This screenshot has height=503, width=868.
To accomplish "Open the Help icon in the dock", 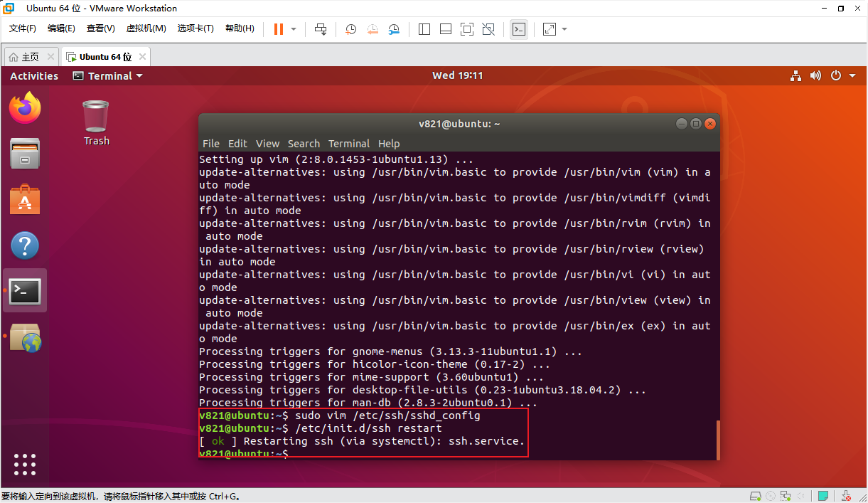I will coord(25,245).
